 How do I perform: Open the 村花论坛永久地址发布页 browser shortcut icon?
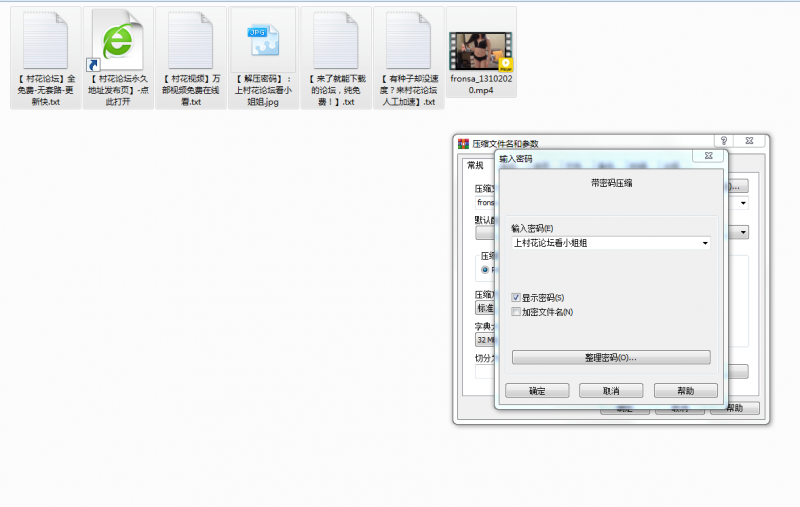point(117,41)
